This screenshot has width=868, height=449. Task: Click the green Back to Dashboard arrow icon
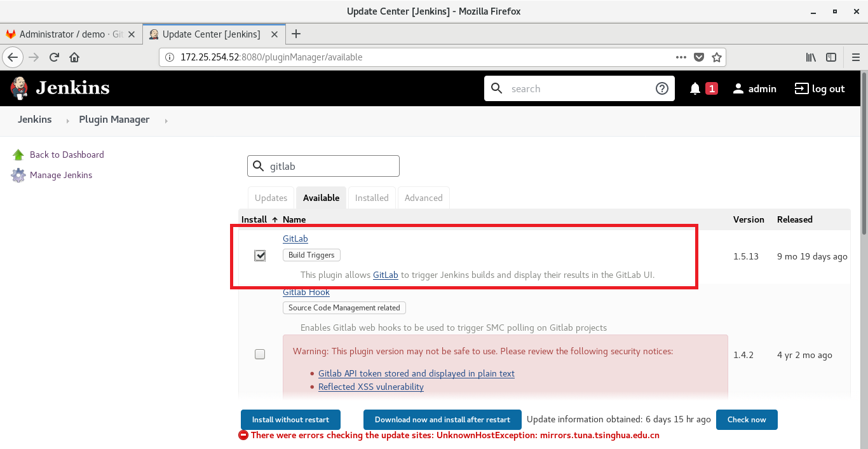pyautogui.click(x=18, y=155)
